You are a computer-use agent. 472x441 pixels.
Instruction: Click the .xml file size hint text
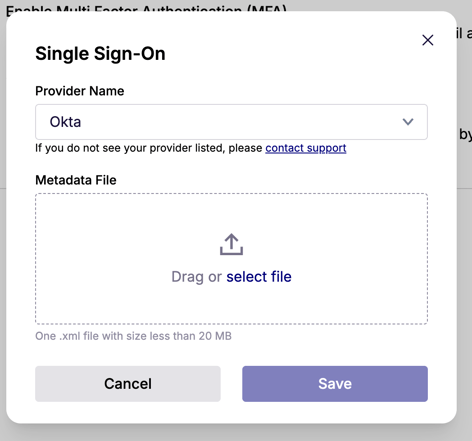pos(133,336)
